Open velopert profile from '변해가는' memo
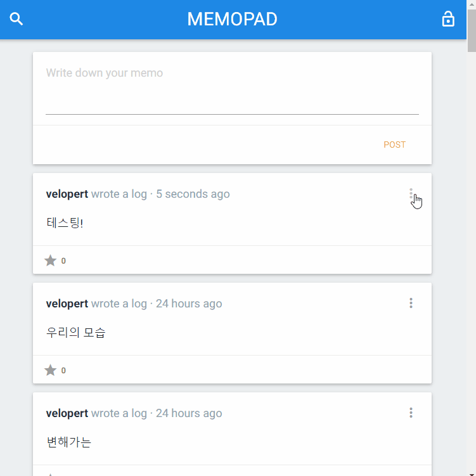The image size is (476, 476). point(67,413)
